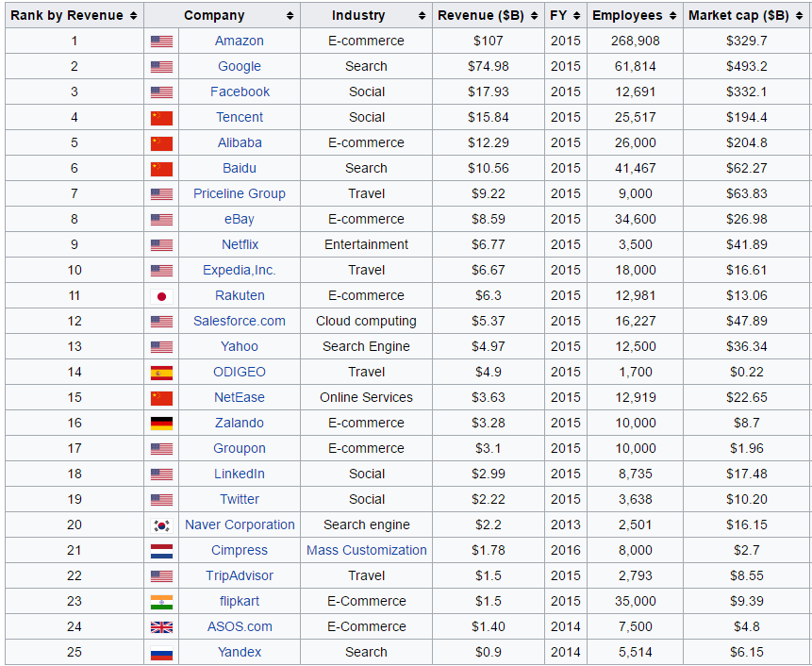The image size is (812, 666).
Task: Visit the Alibaba link
Action: (240, 142)
